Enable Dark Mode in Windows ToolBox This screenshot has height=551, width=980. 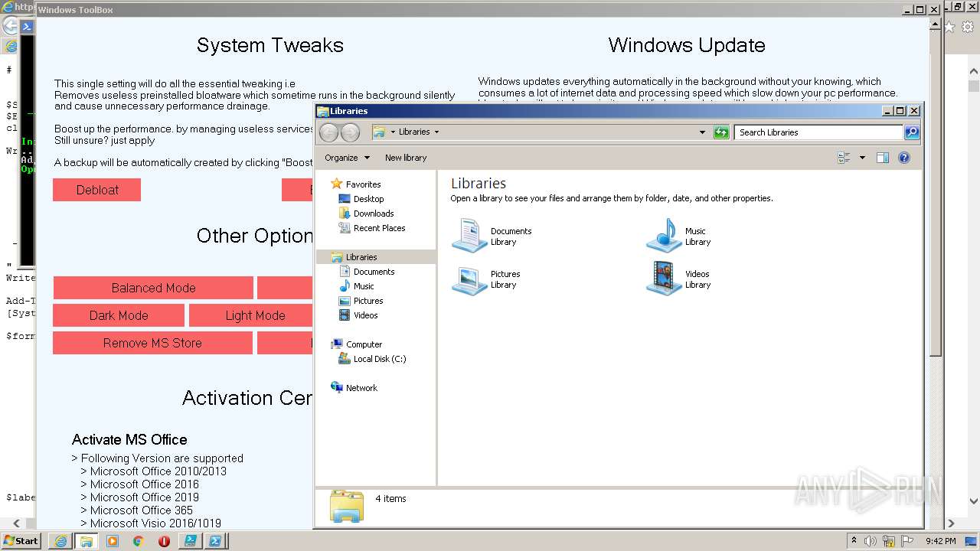[119, 315]
